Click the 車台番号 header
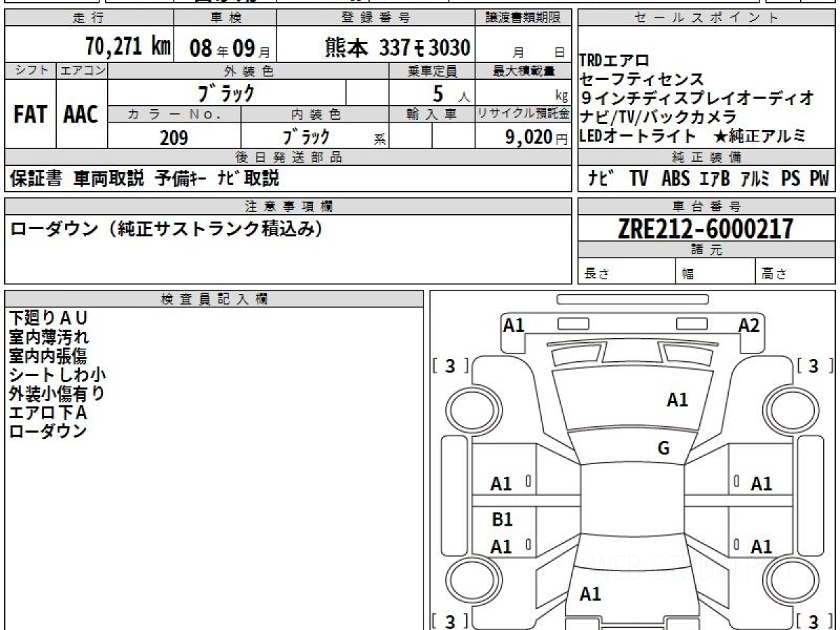Screen dimensions: 840x630 (706, 206)
